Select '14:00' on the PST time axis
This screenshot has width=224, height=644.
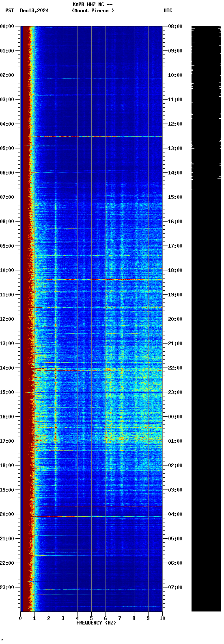click(7, 368)
